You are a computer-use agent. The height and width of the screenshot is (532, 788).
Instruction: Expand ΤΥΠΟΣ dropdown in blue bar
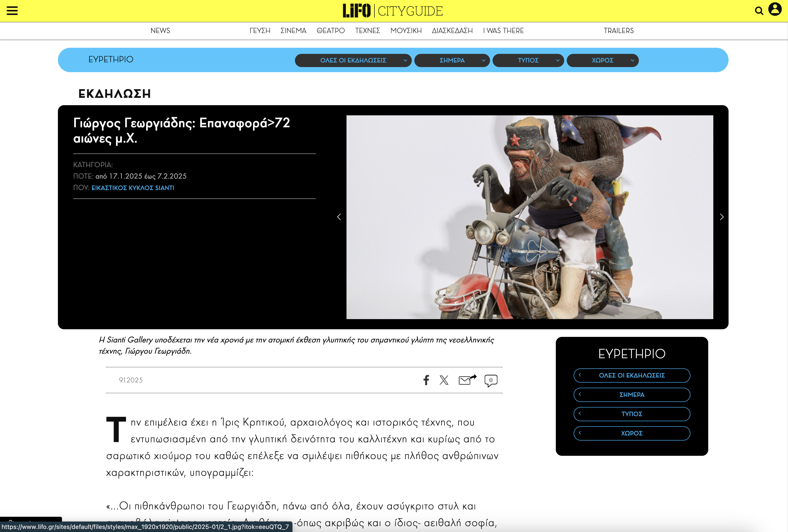point(528,60)
